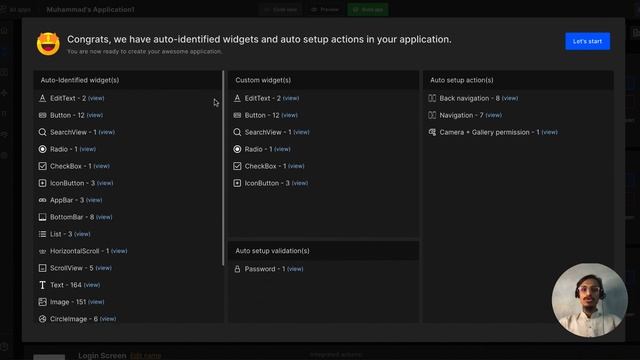Click the Let's start button
640x360 pixels.
(x=587, y=41)
